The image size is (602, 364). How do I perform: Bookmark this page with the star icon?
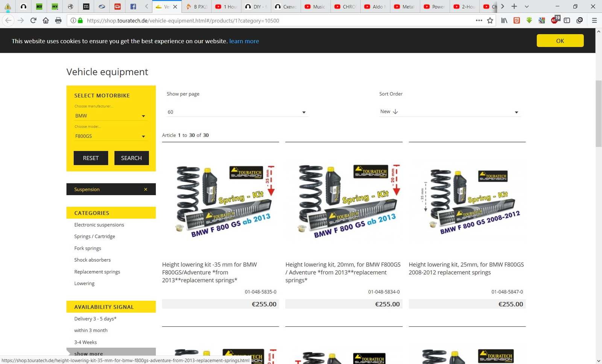pos(490,21)
